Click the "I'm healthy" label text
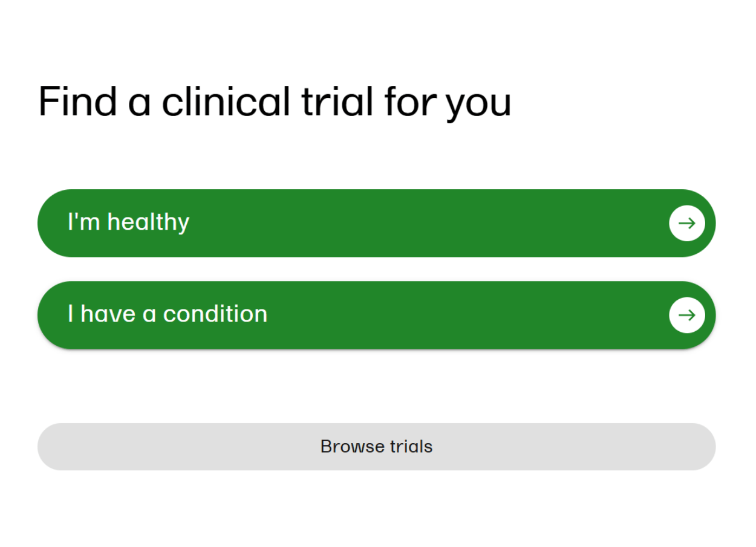 pyautogui.click(x=128, y=222)
